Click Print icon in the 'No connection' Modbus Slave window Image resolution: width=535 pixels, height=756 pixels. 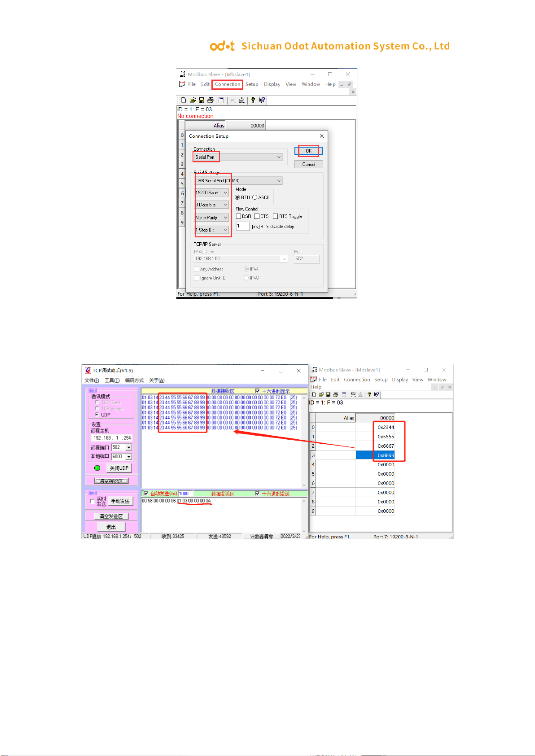(210, 100)
